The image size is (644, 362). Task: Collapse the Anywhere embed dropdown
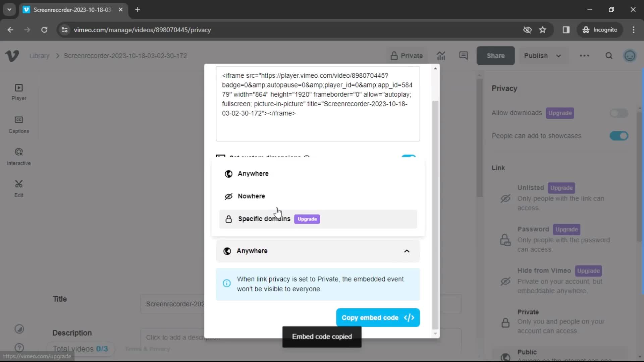coord(318,251)
